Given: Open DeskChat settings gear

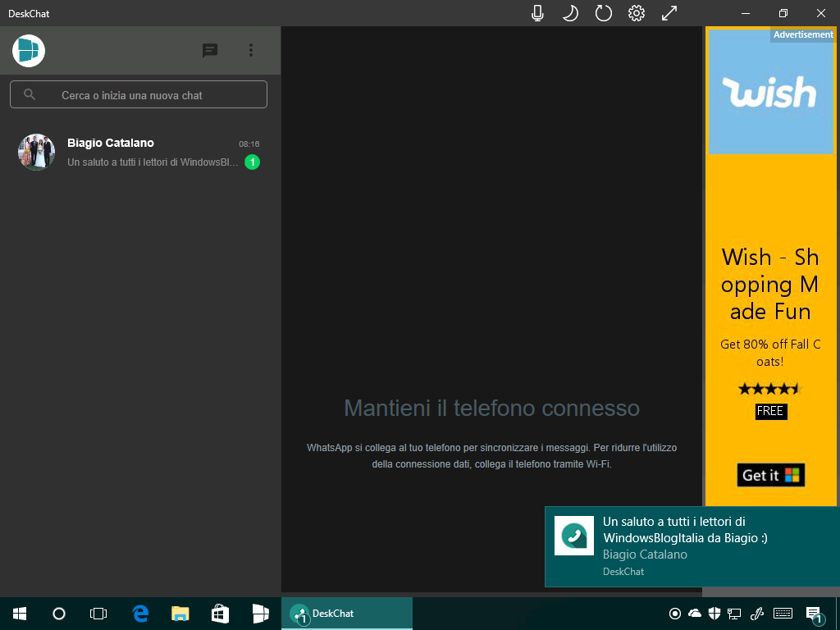Looking at the screenshot, I should click(637, 13).
